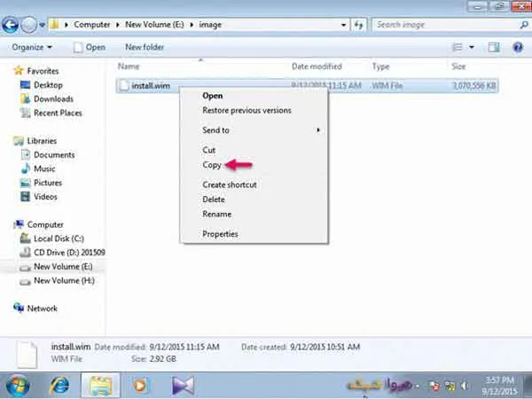Click the Desktop icon in navigation pane
The image size is (532, 399).
pos(25,85)
